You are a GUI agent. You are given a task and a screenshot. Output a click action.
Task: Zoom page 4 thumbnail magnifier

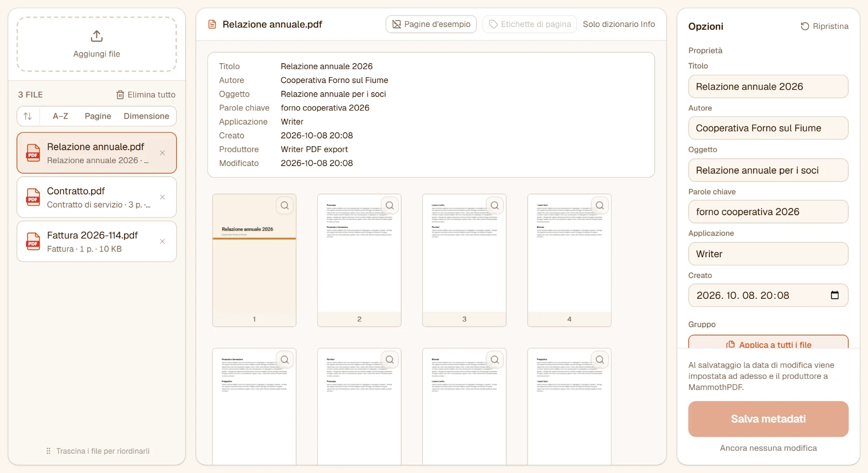(x=600, y=206)
